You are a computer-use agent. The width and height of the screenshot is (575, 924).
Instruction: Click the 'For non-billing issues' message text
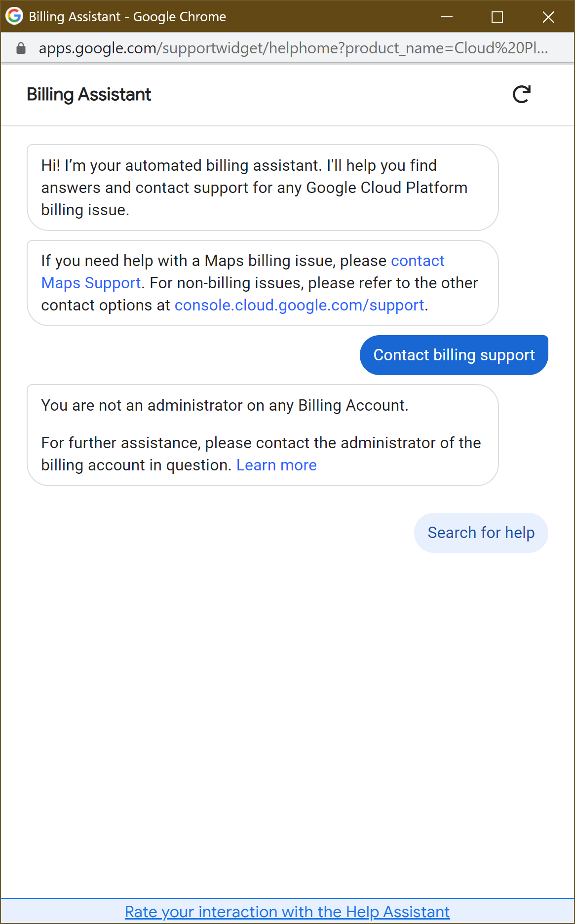coord(314,283)
